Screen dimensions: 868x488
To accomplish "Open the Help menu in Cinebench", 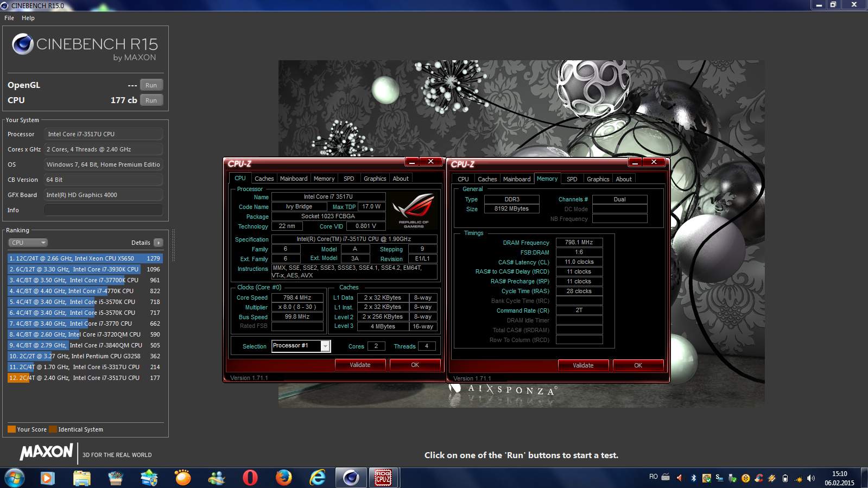I will click(28, 18).
